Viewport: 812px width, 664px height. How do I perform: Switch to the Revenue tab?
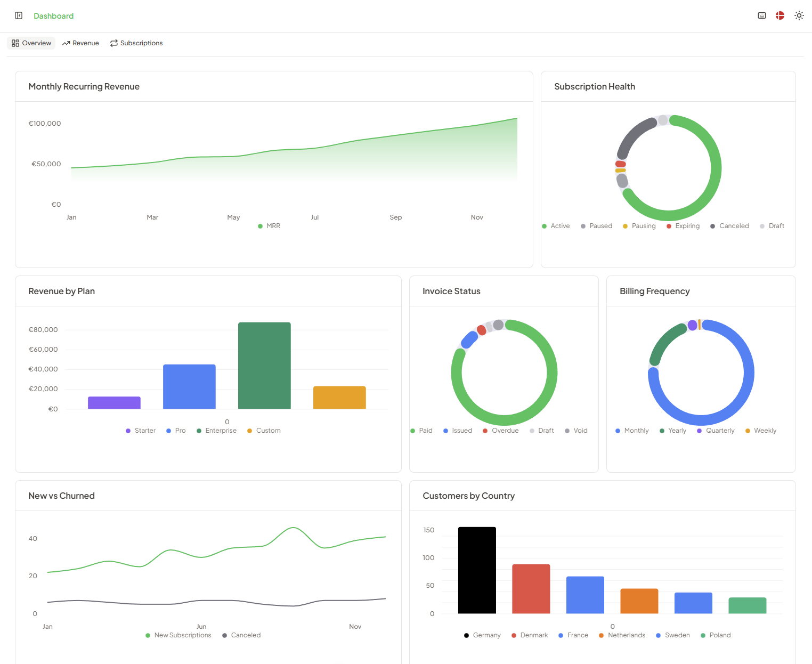pyautogui.click(x=80, y=43)
